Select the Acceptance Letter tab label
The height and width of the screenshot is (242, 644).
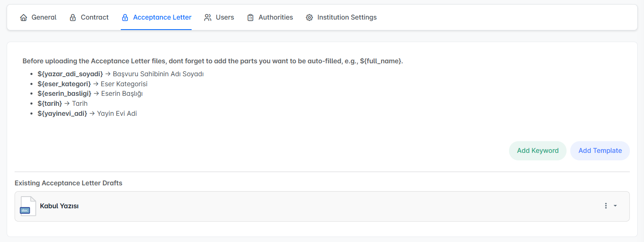click(162, 17)
